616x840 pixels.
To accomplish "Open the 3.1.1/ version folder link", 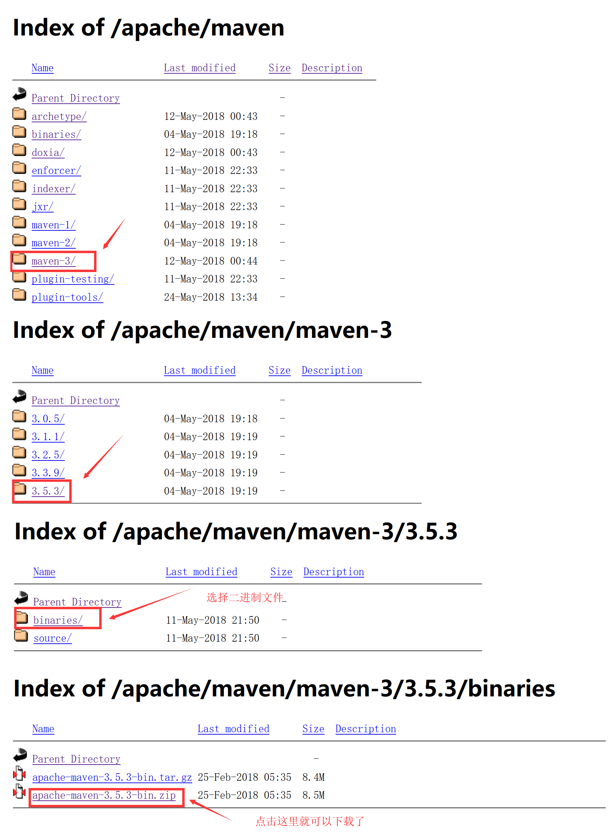I will [48, 437].
